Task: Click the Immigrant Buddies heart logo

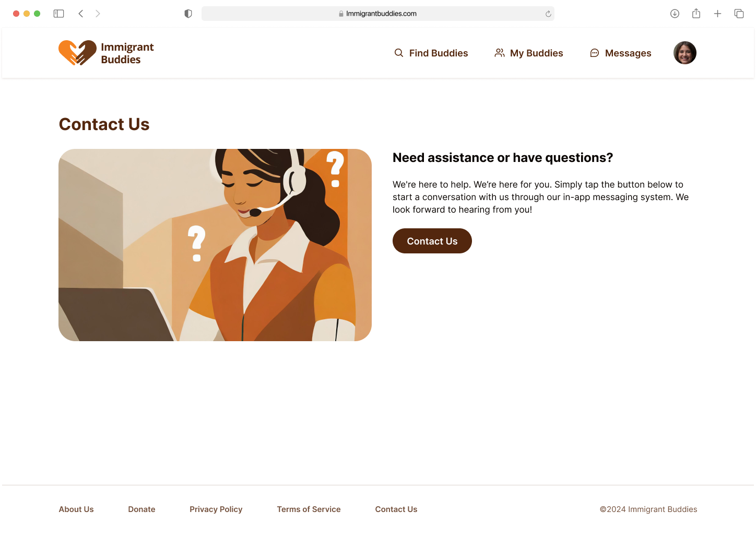Action: (77, 53)
